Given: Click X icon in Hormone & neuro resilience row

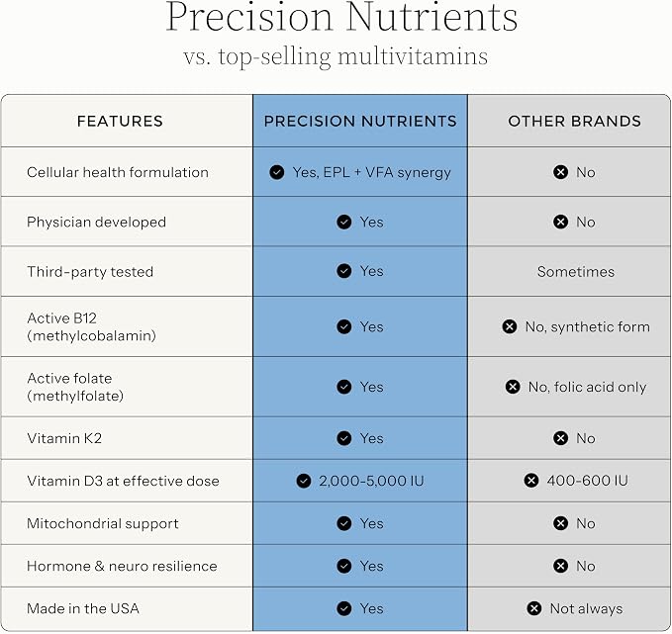Looking at the screenshot, I should point(560,566).
